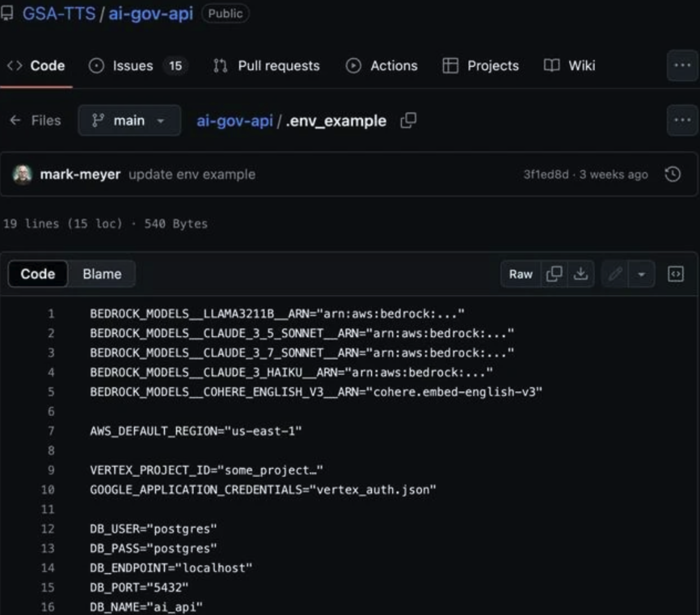Open the Raw file view
Screen dimensions: 700x615
521,274
